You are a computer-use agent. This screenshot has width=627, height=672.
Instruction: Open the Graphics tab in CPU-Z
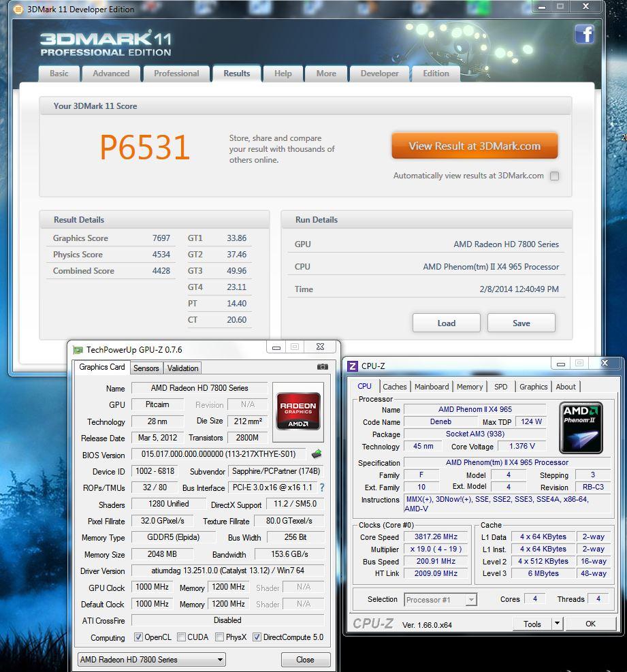534,387
